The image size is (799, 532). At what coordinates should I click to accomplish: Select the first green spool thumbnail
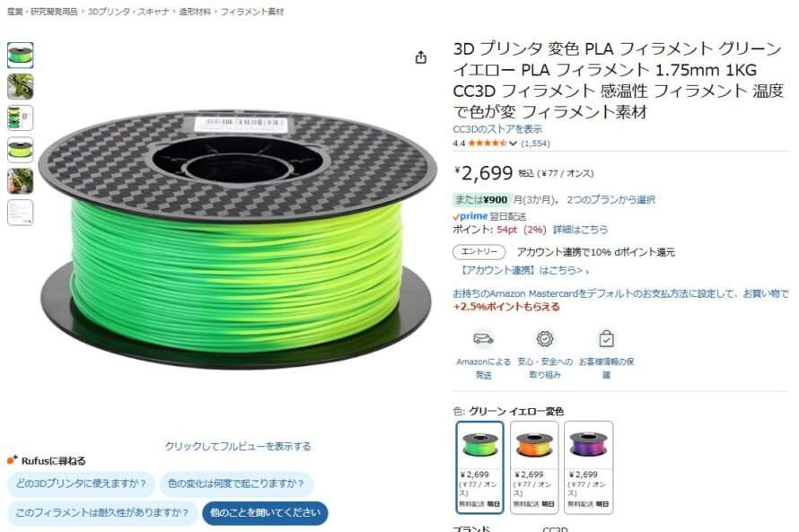pyautogui.click(x=21, y=55)
